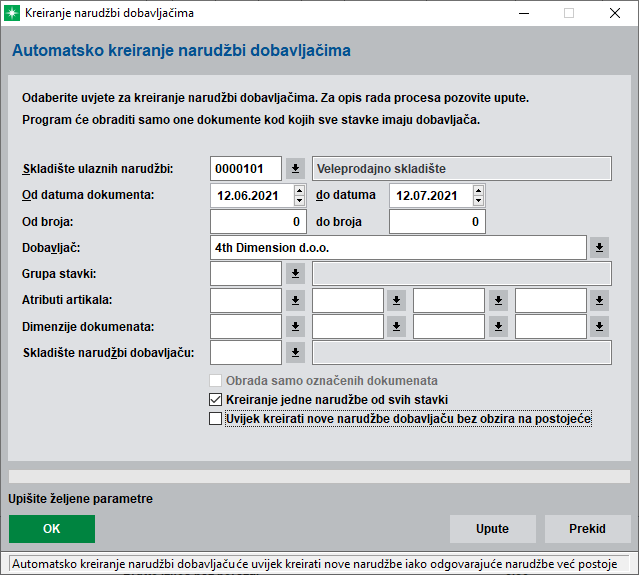Open third Dimenzije dokumenata lookup

(498, 326)
